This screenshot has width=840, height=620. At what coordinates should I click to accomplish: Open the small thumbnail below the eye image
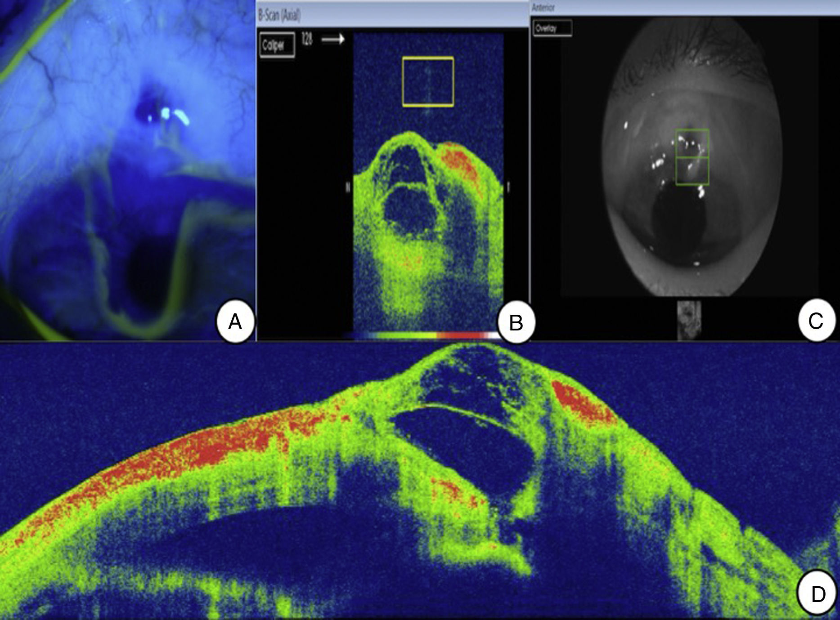click(689, 319)
